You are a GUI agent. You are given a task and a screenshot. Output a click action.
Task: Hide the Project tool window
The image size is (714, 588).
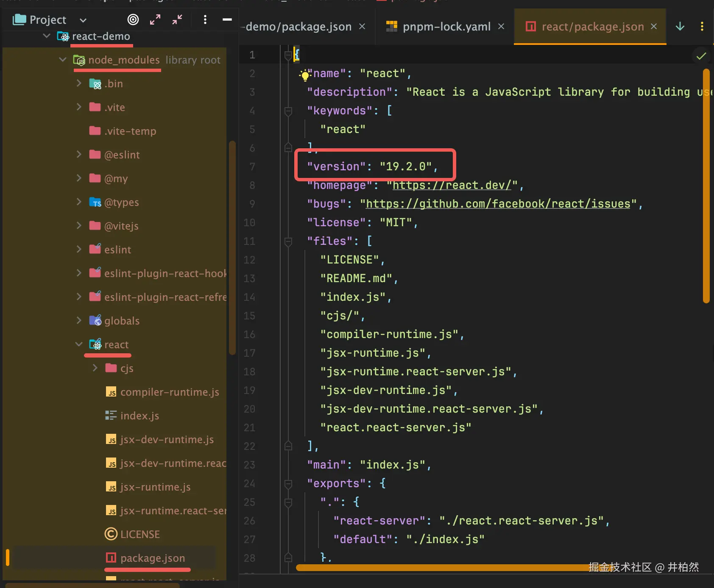(227, 19)
